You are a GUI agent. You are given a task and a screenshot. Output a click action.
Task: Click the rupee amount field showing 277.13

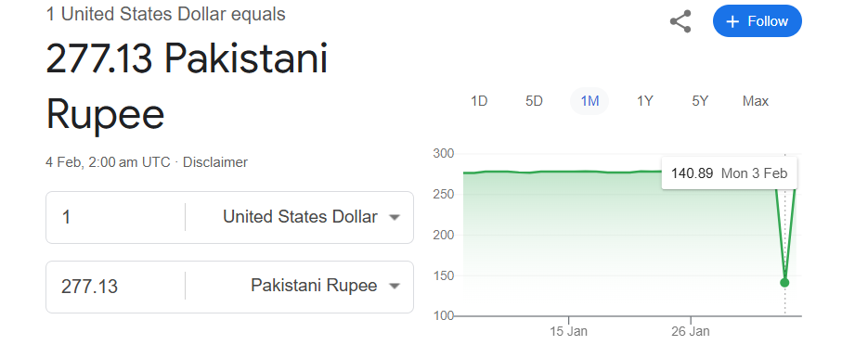pyautogui.click(x=115, y=286)
